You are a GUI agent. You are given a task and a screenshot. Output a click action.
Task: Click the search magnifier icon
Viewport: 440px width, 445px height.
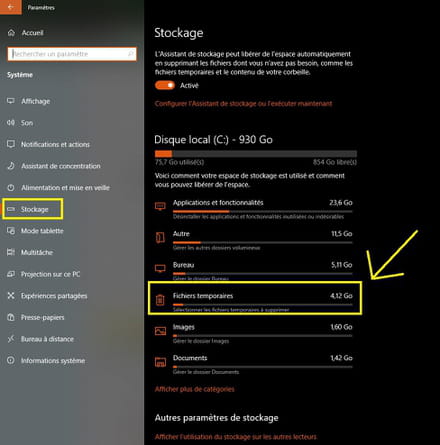coord(131,54)
